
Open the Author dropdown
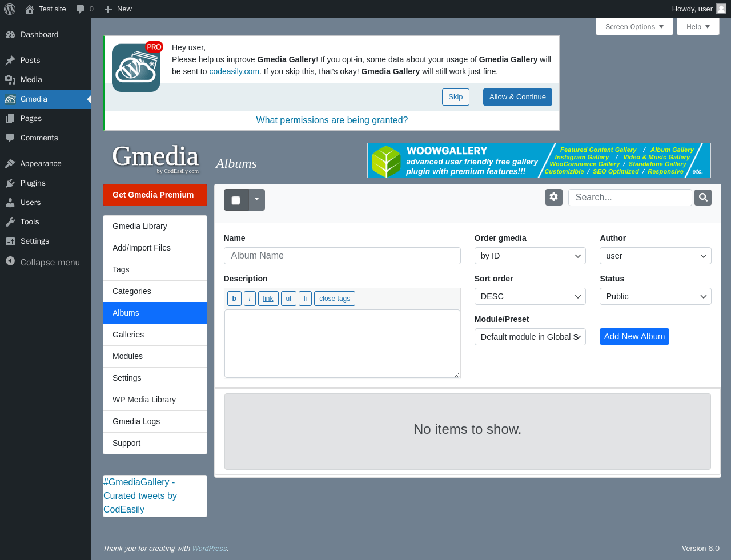click(656, 256)
